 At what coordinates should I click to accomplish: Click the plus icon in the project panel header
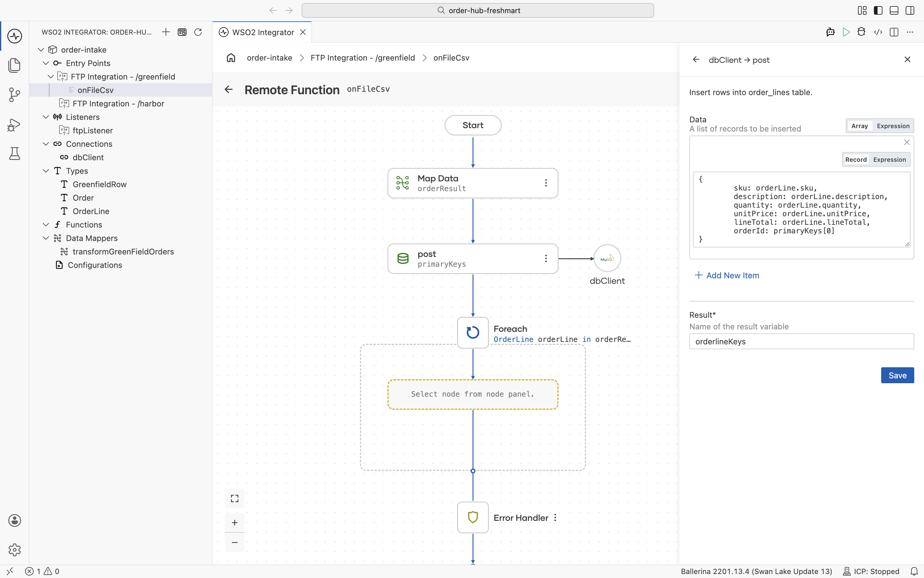[166, 32]
